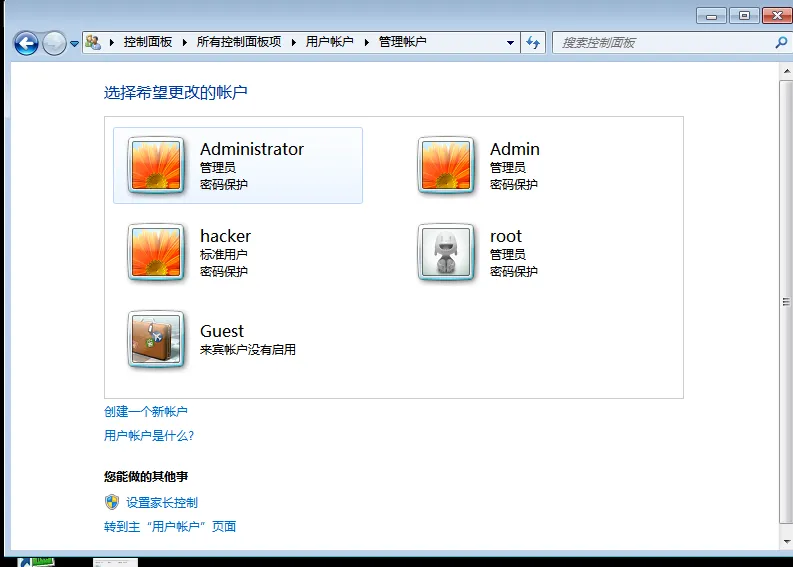The width and height of the screenshot is (793, 567).
Task: Open the root account name
Action: click(506, 236)
